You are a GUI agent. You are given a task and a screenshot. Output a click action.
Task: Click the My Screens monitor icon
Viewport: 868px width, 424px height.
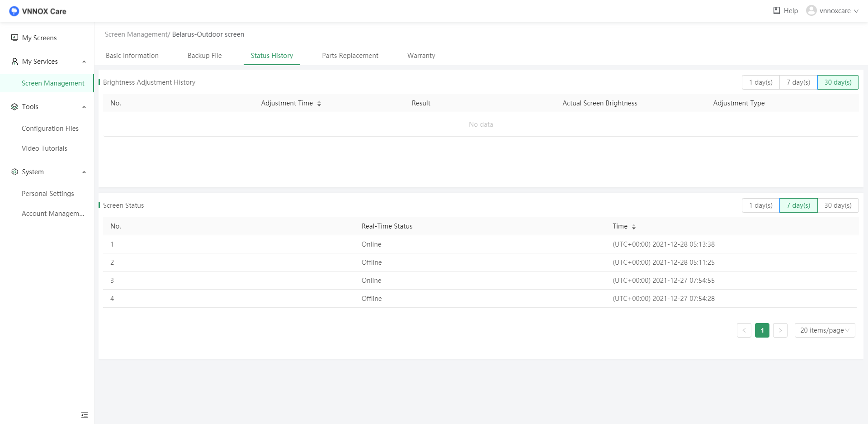(15, 38)
